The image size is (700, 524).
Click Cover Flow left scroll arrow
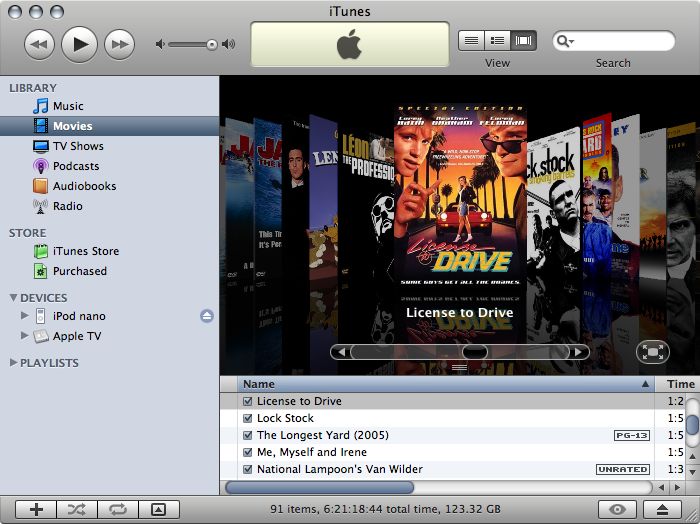coord(342,352)
